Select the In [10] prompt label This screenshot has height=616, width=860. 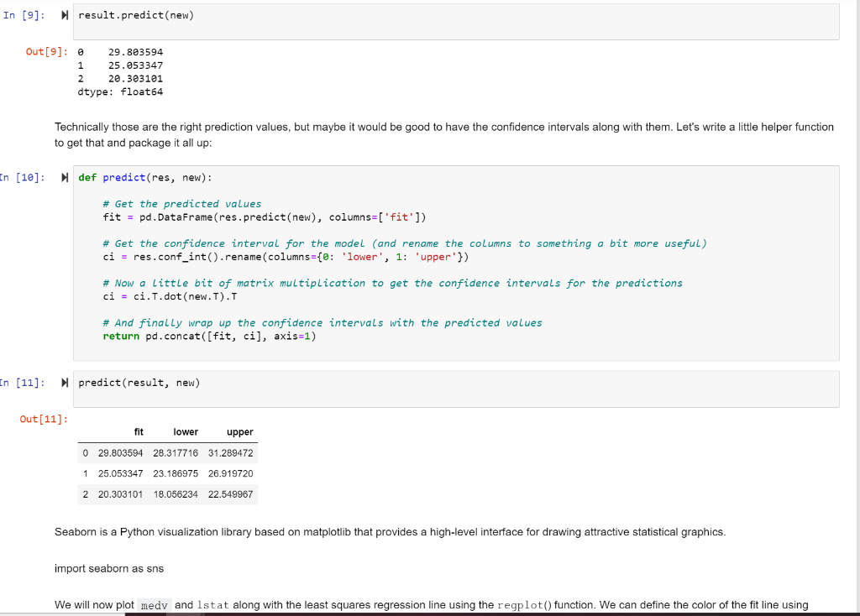[x=24, y=176]
